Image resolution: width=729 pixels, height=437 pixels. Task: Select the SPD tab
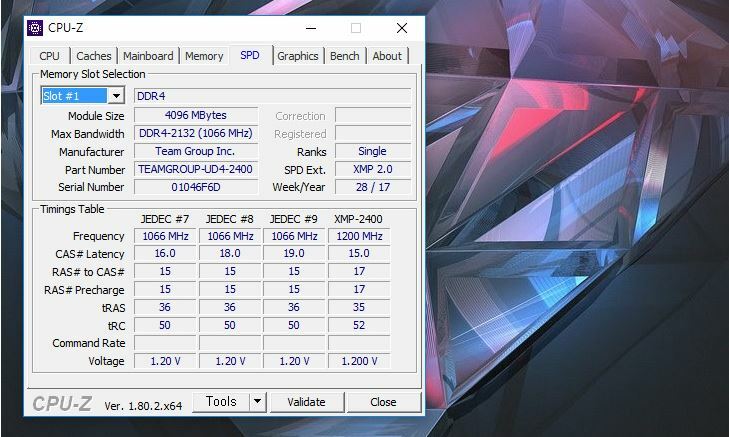click(250, 55)
